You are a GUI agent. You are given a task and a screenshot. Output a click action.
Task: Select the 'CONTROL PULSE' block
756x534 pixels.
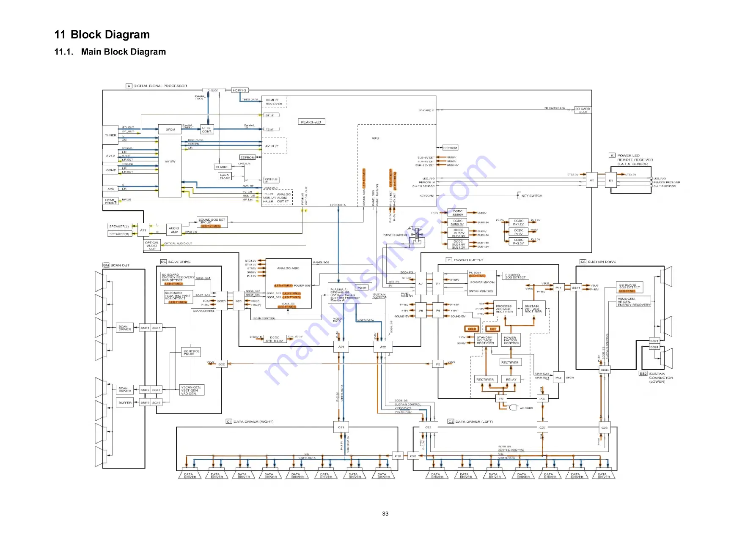click(x=191, y=352)
